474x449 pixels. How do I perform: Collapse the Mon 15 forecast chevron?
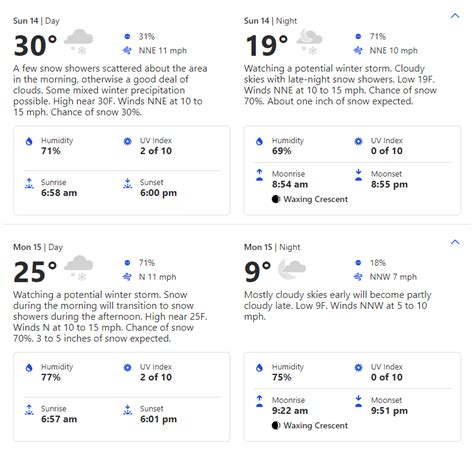(455, 242)
